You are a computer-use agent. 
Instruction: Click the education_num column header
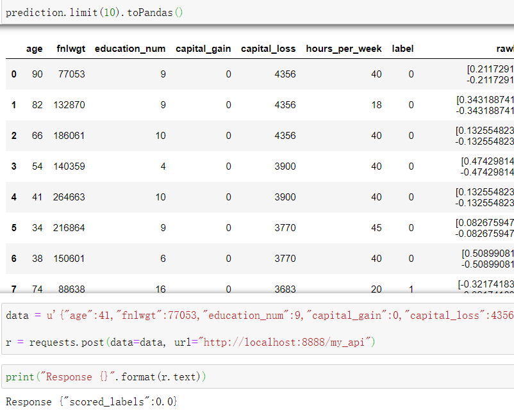(129, 49)
